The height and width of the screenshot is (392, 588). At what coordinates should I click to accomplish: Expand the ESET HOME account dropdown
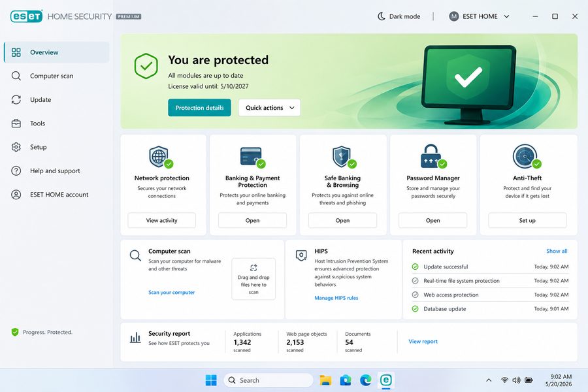pyautogui.click(x=480, y=16)
